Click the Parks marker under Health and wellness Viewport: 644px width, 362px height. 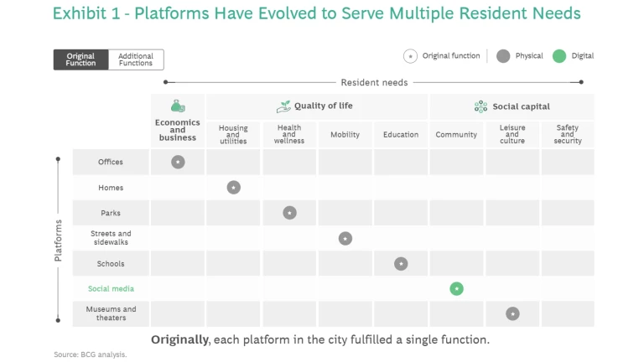coord(289,213)
